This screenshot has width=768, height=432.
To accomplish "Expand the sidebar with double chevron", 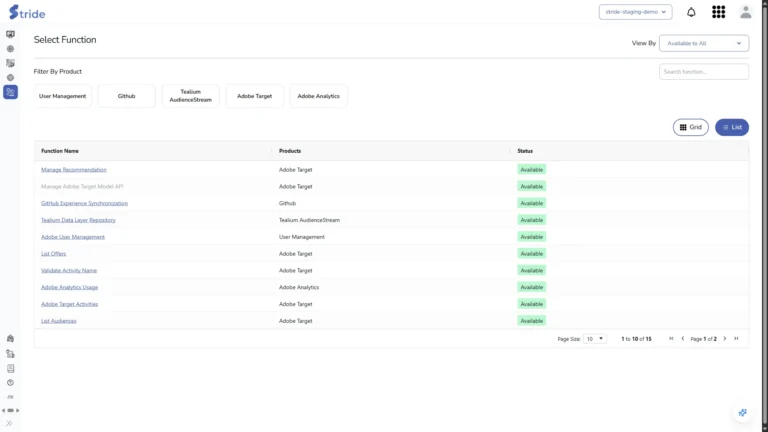I will point(9,424).
